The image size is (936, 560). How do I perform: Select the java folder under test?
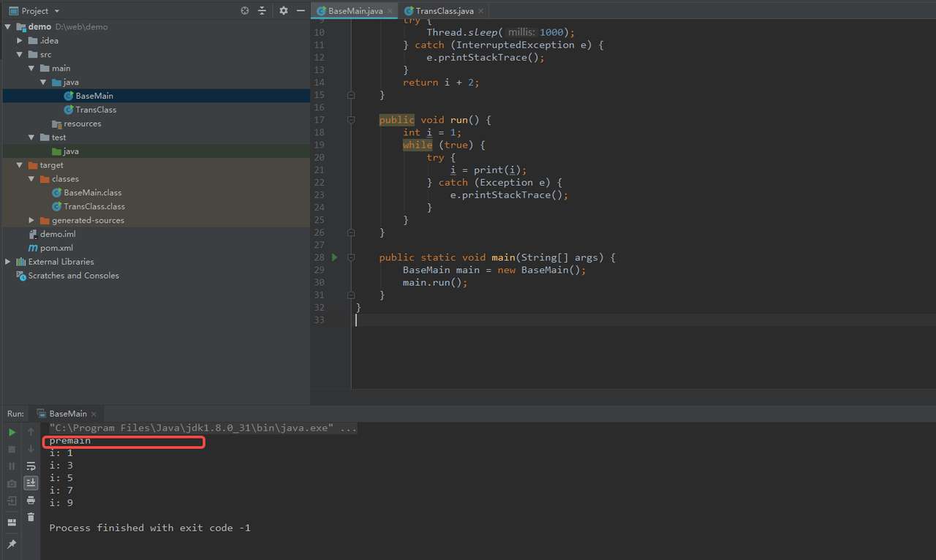pyautogui.click(x=71, y=151)
